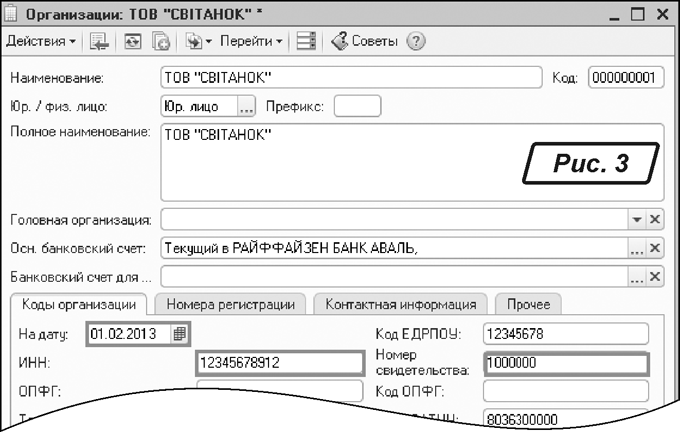
Task: Click the reread/refresh toolbar icon
Action: coord(133,42)
